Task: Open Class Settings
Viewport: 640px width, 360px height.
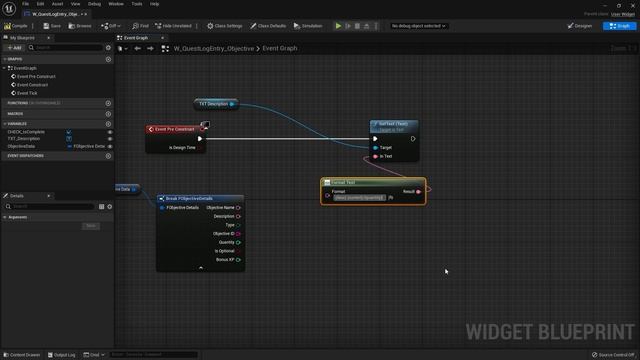Action: [224, 26]
